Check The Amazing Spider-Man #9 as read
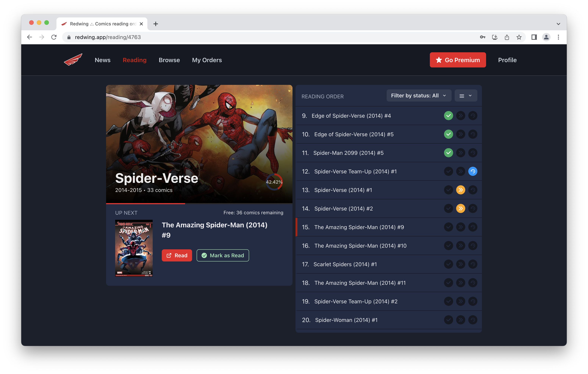Viewport: 588px width, 374px height. pyautogui.click(x=448, y=227)
